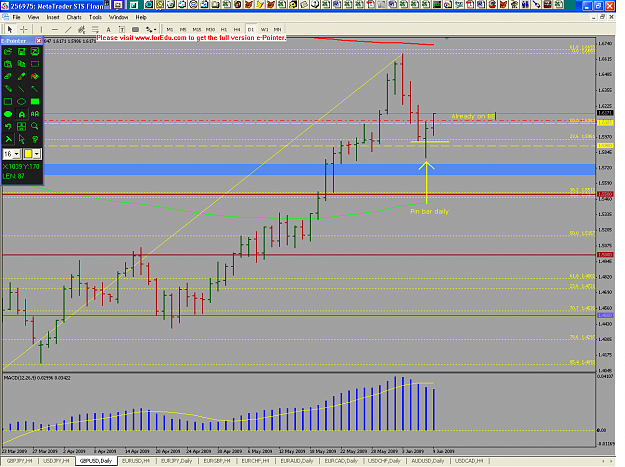The width and height of the screenshot is (625, 467).
Task: Open the Window menu
Action: (x=118, y=18)
